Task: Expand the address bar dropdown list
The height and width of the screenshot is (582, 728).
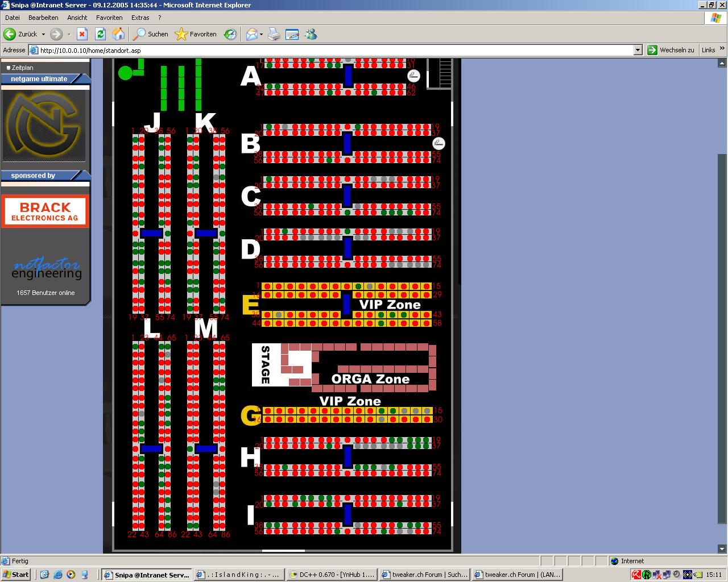Action: pyautogui.click(x=638, y=50)
